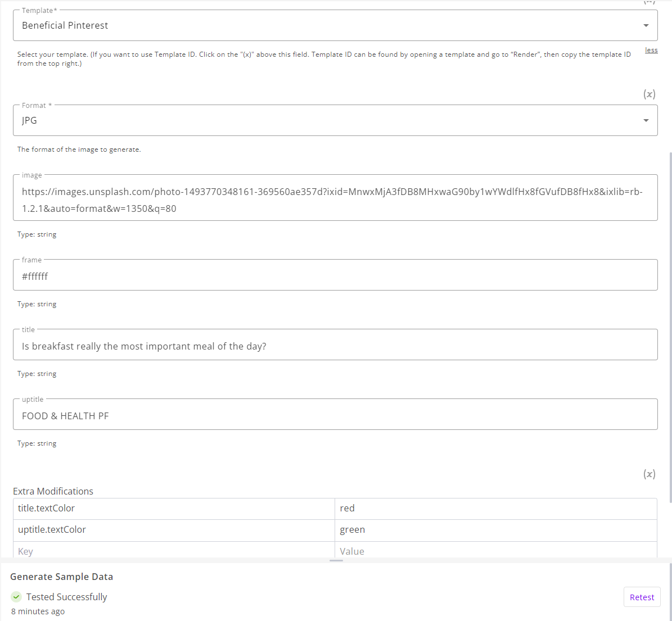672x621 pixels.
Task: Click the vertical scrollbar on the right
Action: pos(670,326)
